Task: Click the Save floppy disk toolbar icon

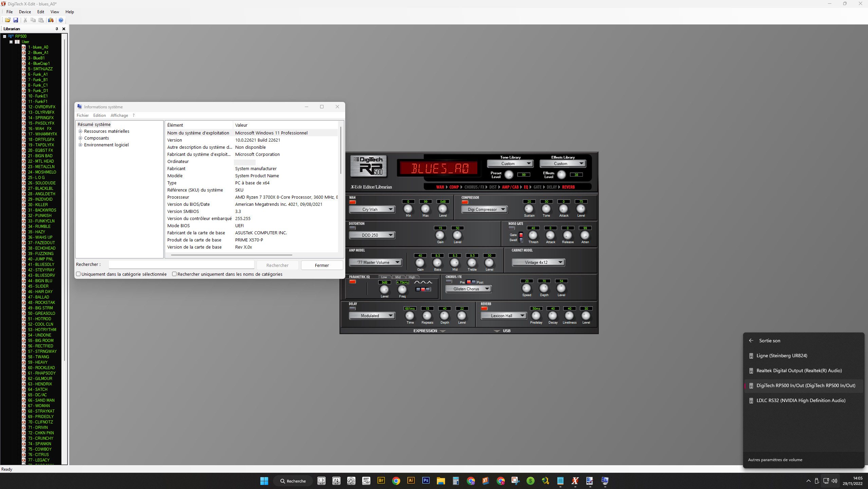Action: [x=16, y=20]
